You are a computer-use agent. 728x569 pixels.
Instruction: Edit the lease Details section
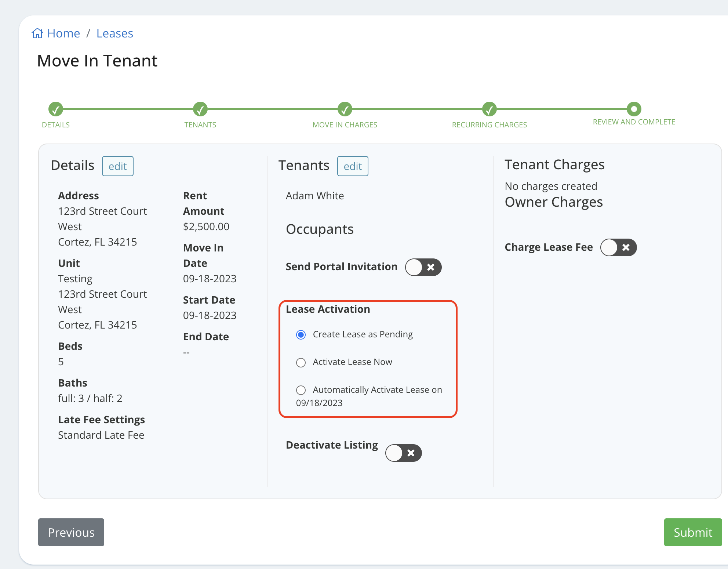point(117,166)
